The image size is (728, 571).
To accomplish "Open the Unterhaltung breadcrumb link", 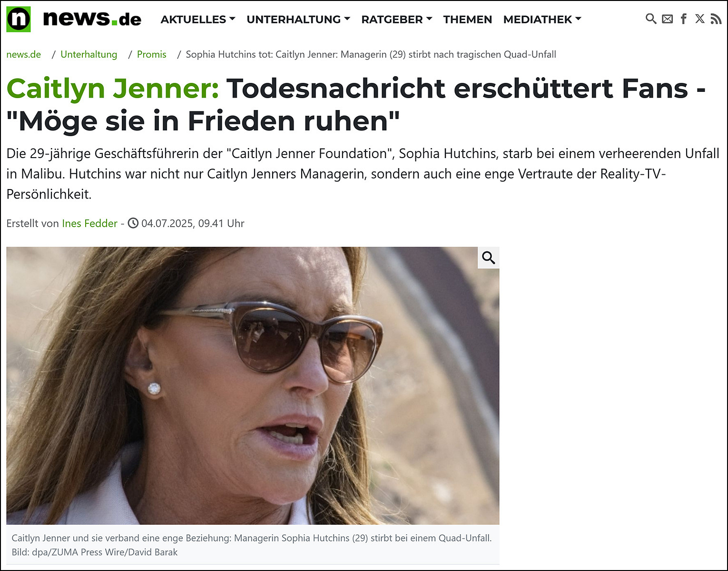I will (x=89, y=54).
